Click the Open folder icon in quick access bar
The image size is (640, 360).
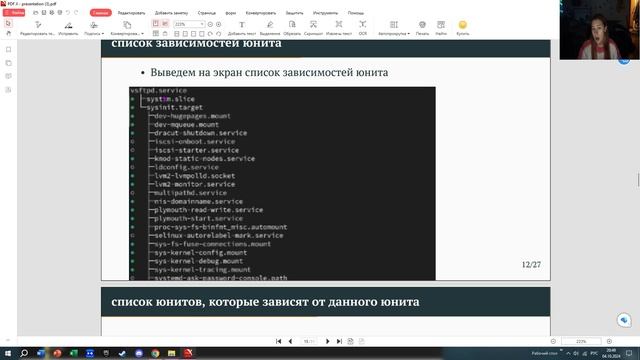[x=36, y=13]
